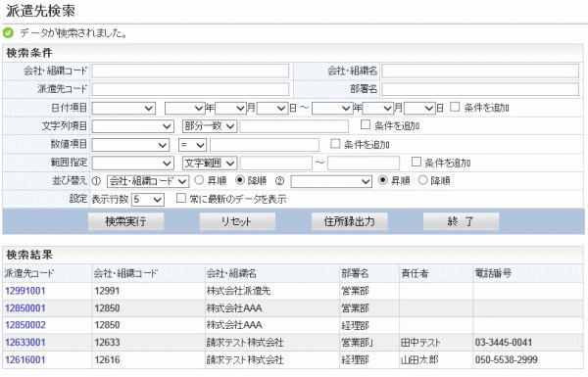This screenshot has height=377, width=588.
Task: Focus the 数値項目 value text field
Action: point(265,145)
